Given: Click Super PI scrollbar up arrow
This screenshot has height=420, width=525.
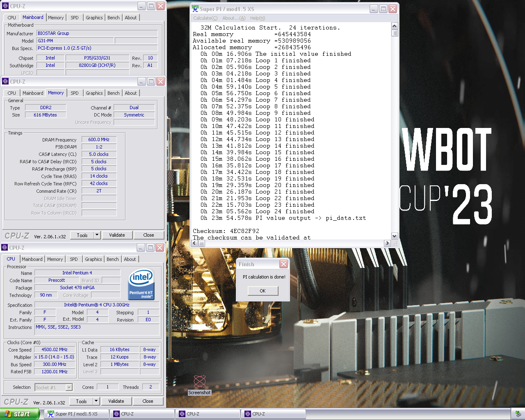Looking at the screenshot, I should 395,26.
